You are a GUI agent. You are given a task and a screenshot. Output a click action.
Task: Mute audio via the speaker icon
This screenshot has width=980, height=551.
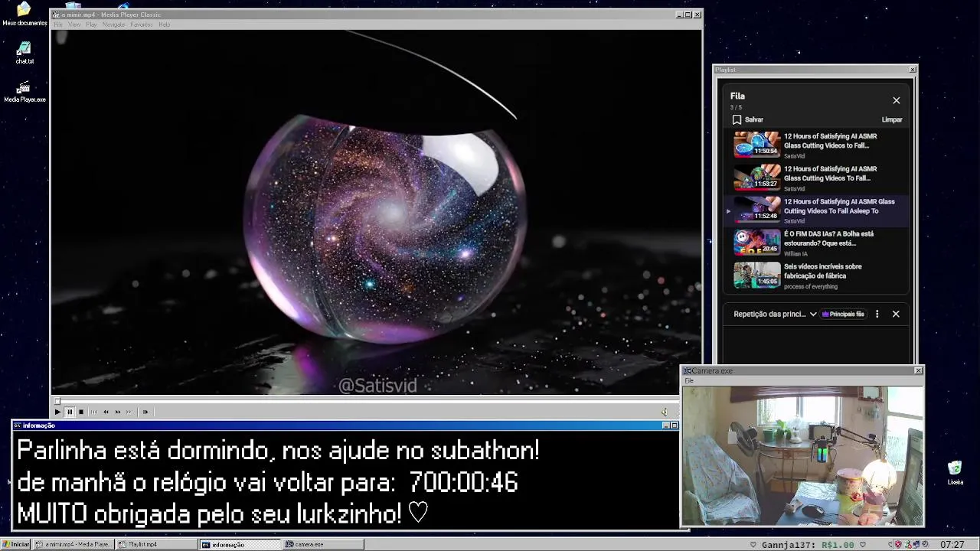coord(664,412)
